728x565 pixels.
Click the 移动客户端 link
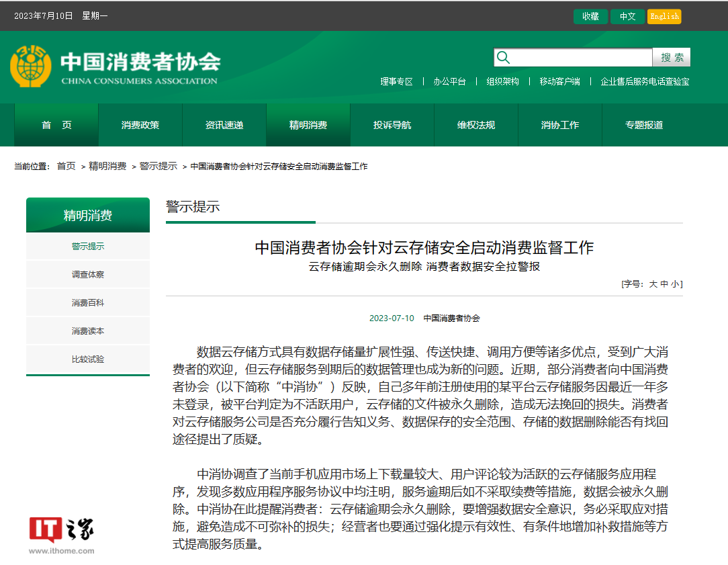click(559, 81)
